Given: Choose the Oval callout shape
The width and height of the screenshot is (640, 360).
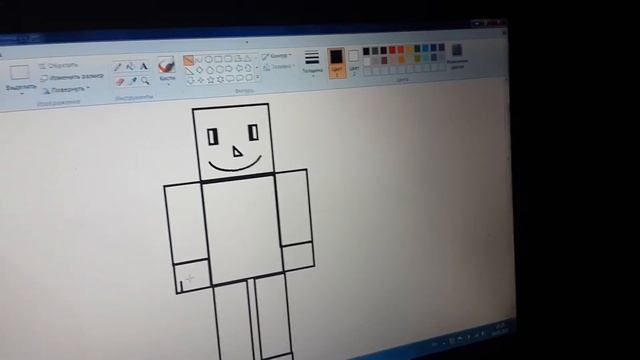Looking at the screenshot, I should (240, 78).
